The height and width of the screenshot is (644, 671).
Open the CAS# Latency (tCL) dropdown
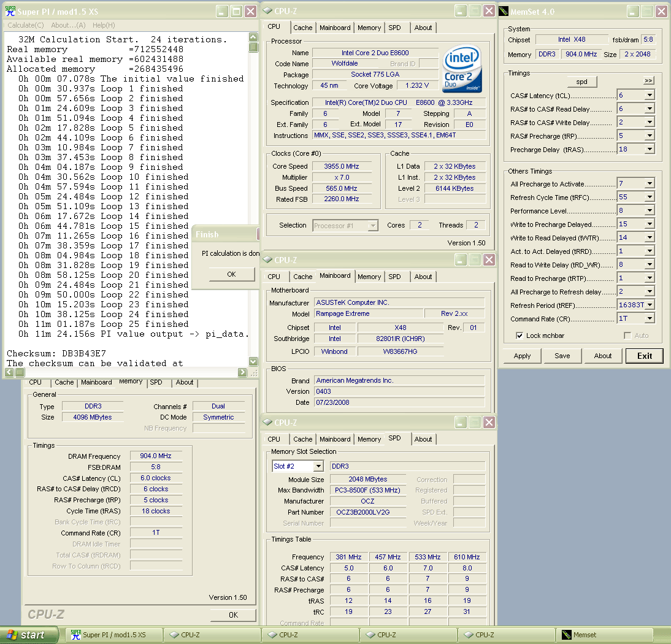tap(650, 96)
